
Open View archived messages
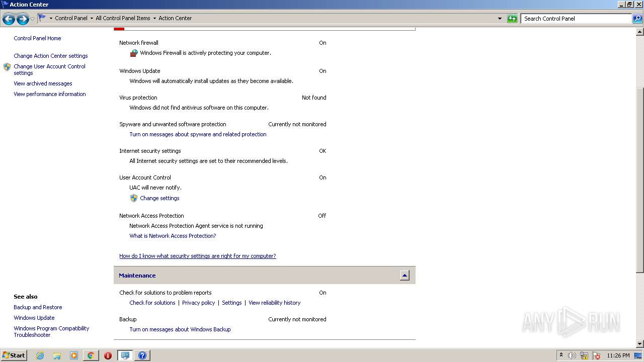tap(43, 83)
